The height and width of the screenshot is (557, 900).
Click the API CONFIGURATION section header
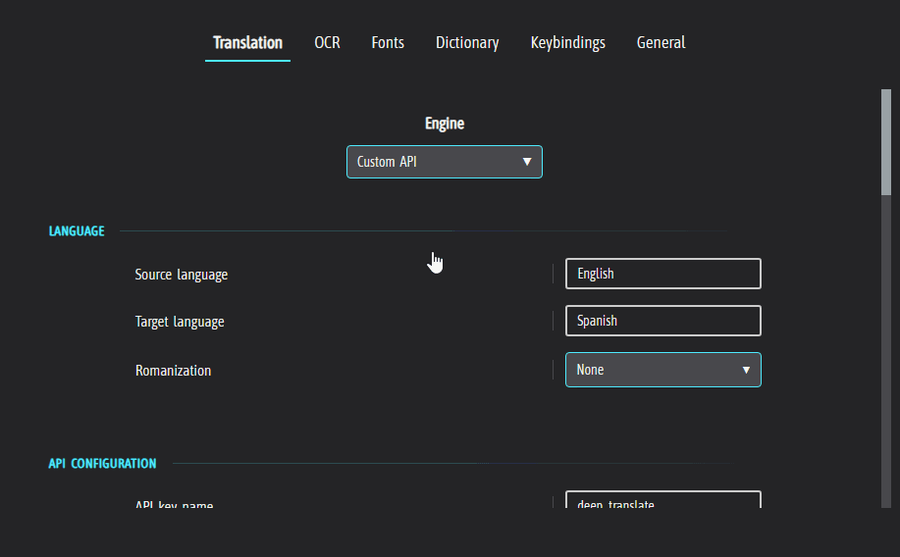tap(102, 464)
